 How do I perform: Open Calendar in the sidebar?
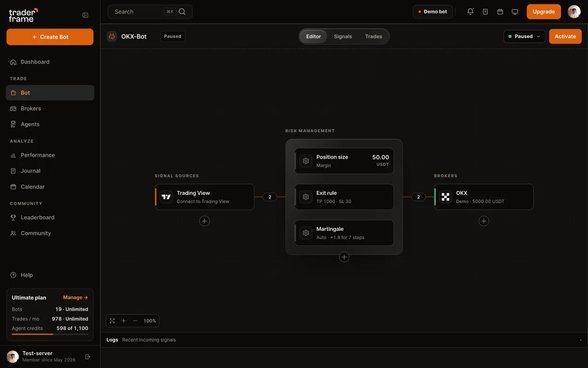tap(50, 187)
